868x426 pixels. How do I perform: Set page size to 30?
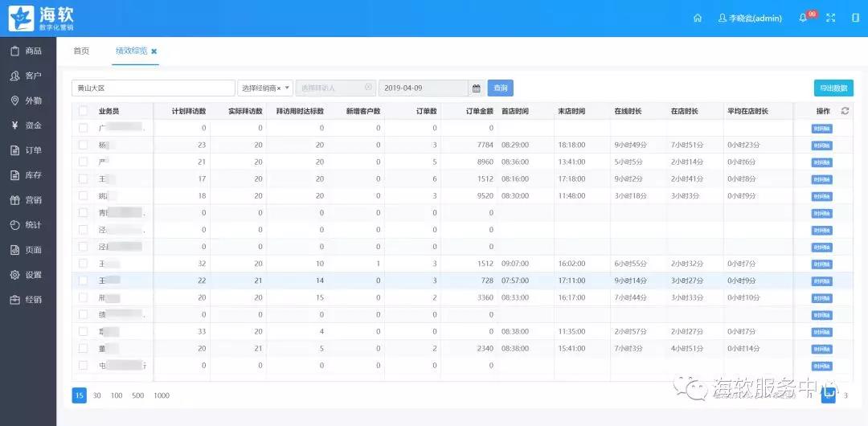pos(97,395)
